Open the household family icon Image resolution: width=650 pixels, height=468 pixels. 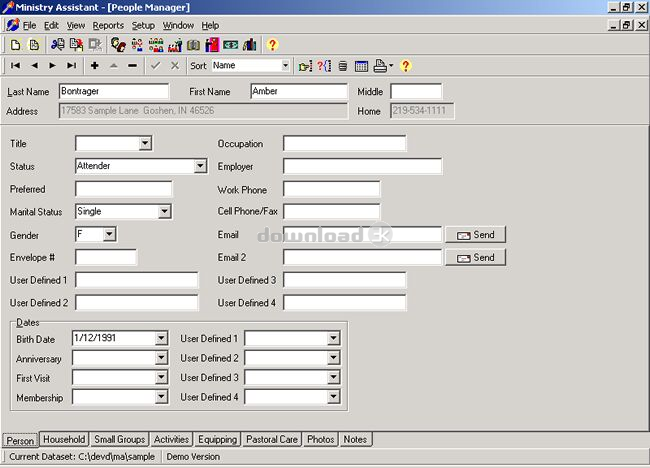[137, 45]
